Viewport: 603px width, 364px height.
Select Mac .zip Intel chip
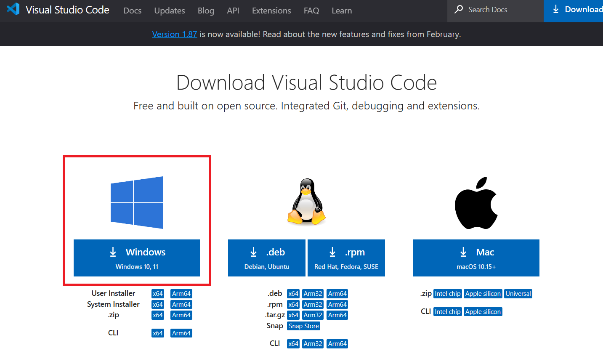pos(448,294)
